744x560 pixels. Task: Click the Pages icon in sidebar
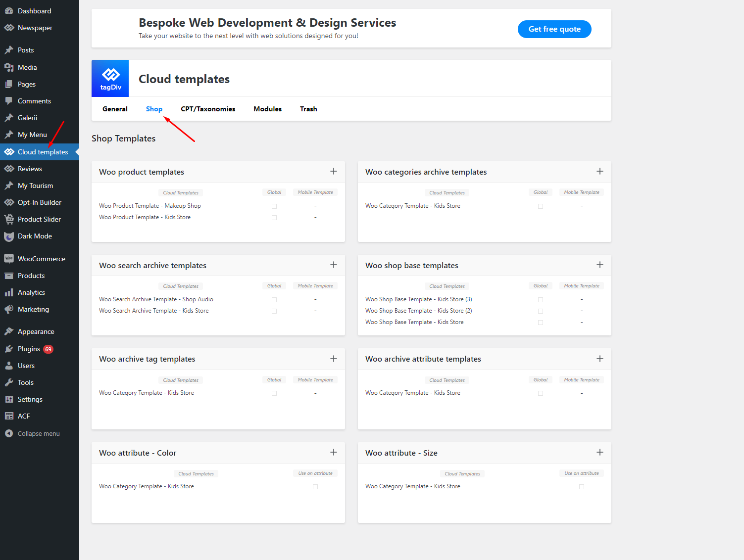(9, 84)
